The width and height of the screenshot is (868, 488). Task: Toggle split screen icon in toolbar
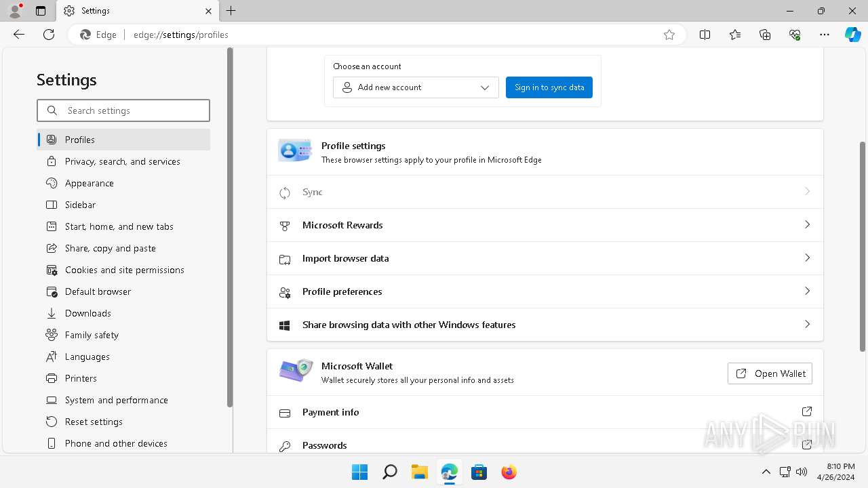(x=705, y=35)
